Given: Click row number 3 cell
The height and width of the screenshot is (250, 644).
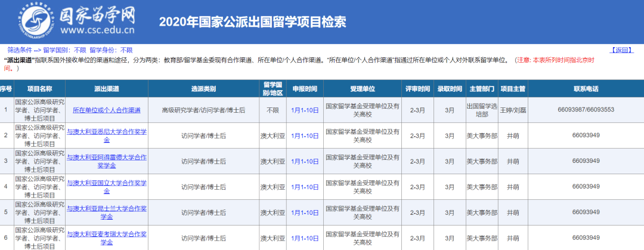Looking at the screenshot, I should 6,161.
